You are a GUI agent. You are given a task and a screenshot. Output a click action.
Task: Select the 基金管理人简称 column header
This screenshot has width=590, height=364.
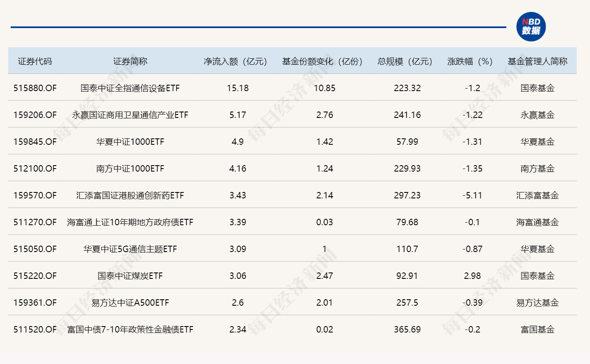coord(538,61)
